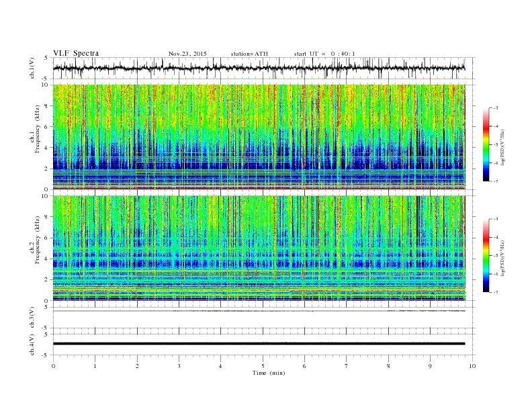Click time axis tick label '9'
This screenshot has width=532, height=411.
pyautogui.click(x=431, y=366)
